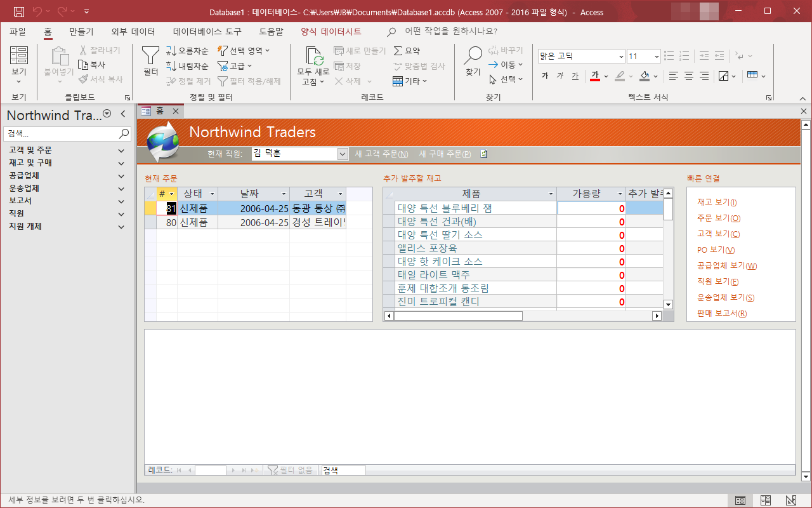Expand the 직원 navigation group
The width and height of the screenshot is (812, 508).
pyautogui.click(x=121, y=214)
